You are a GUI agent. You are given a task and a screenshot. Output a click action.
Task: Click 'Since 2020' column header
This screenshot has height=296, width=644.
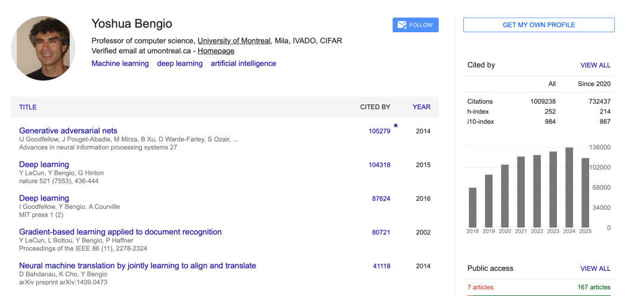click(595, 84)
